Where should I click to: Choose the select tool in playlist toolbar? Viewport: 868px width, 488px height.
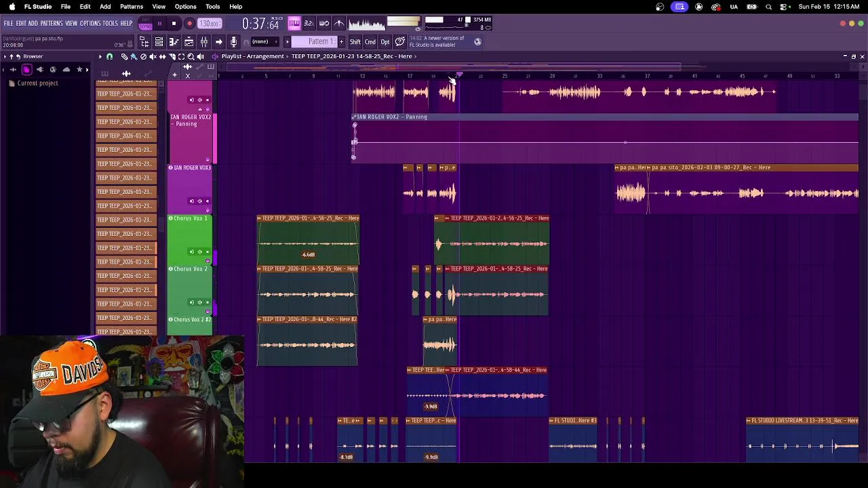181,56
